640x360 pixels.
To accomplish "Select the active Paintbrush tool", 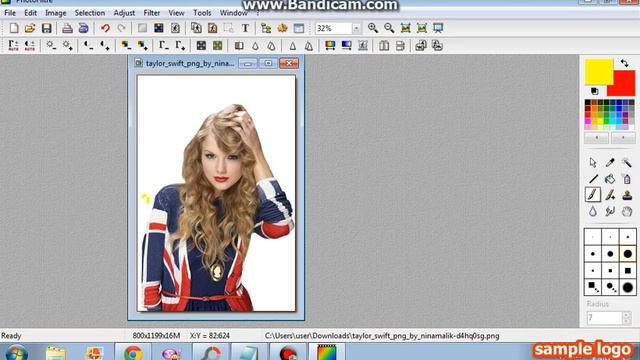I will point(593,195).
